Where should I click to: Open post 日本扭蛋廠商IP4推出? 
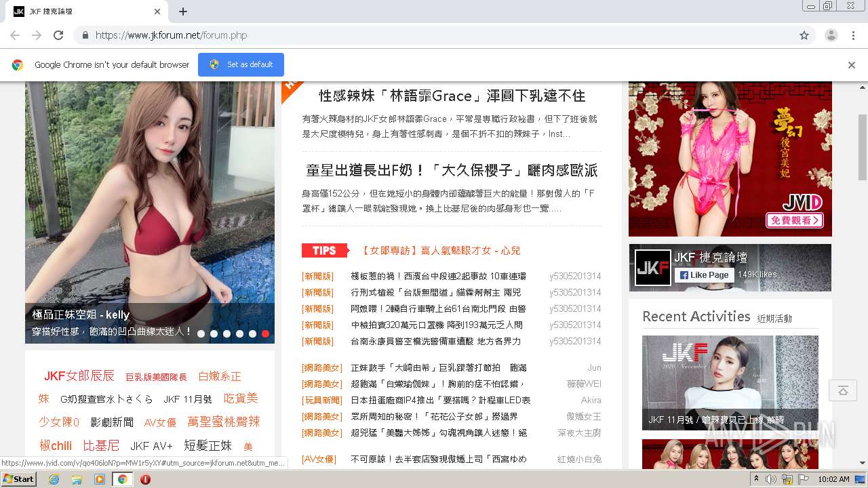[x=441, y=401]
